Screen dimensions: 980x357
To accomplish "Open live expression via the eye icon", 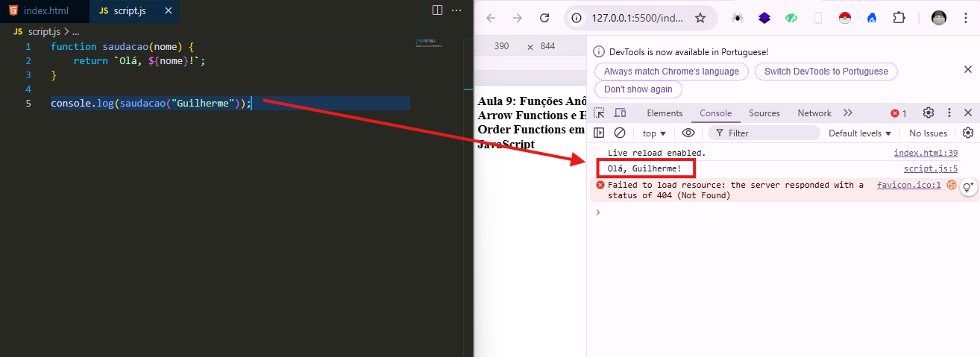I will click(688, 133).
